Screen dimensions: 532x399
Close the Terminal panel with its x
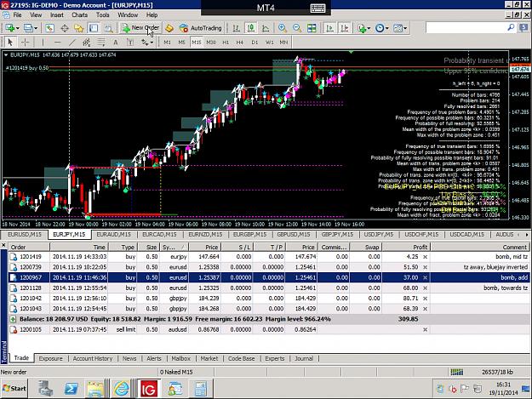[3, 244]
